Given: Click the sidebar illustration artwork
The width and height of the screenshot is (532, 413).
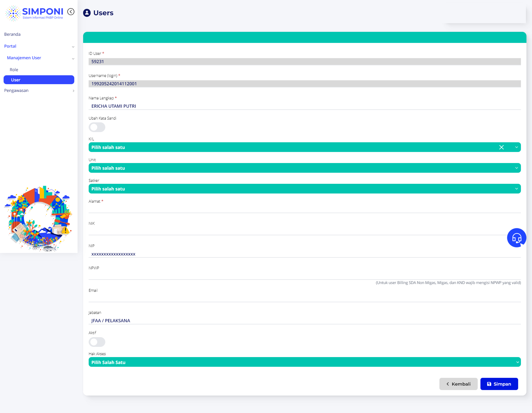Looking at the screenshot, I should point(38,219).
